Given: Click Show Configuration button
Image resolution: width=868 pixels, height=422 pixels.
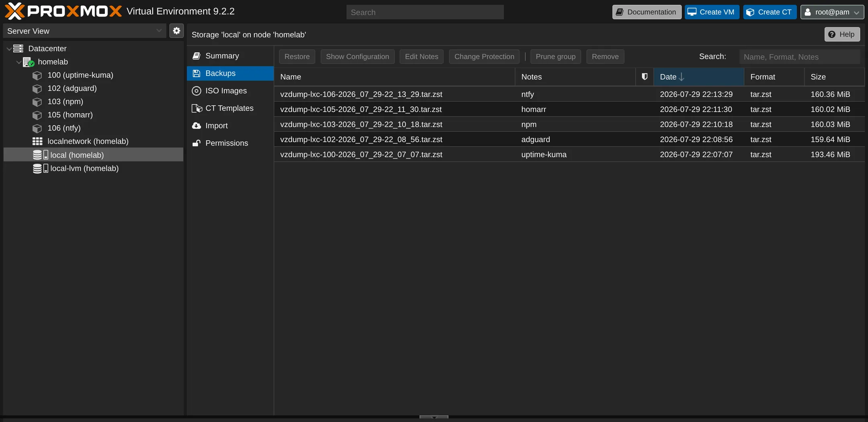Looking at the screenshot, I should 357,57.
